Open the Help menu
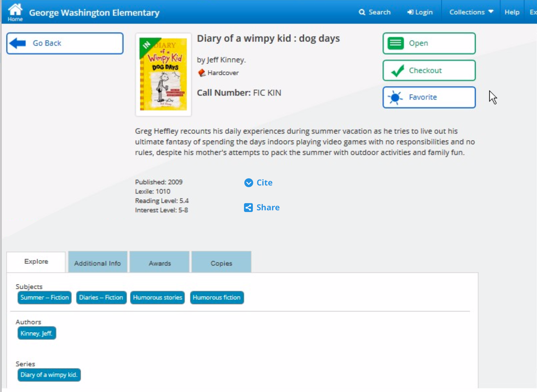 pyautogui.click(x=512, y=12)
